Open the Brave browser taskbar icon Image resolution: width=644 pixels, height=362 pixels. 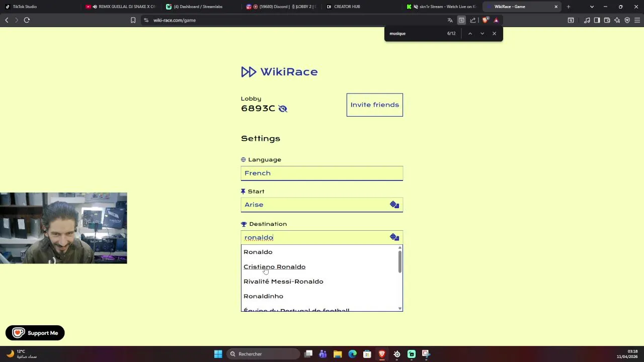coord(382,354)
